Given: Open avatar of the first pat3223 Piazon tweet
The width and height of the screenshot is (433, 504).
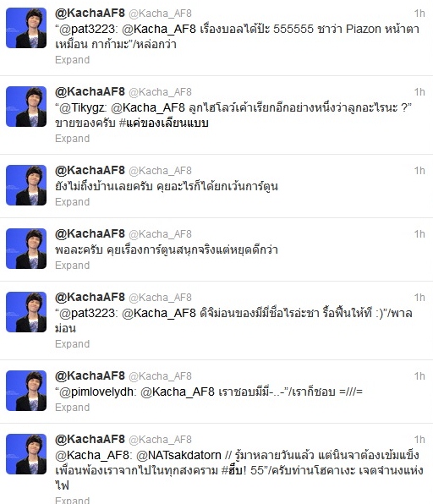Looking at the screenshot, I should [x=26, y=28].
